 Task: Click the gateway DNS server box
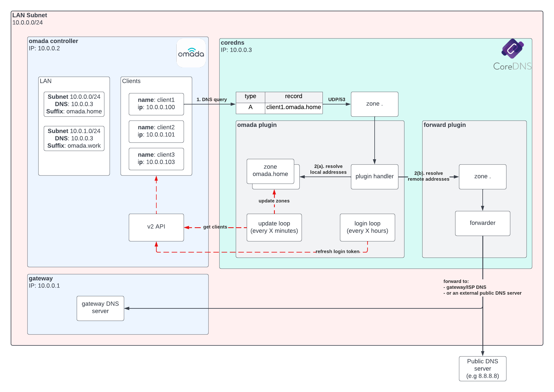click(100, 308)
